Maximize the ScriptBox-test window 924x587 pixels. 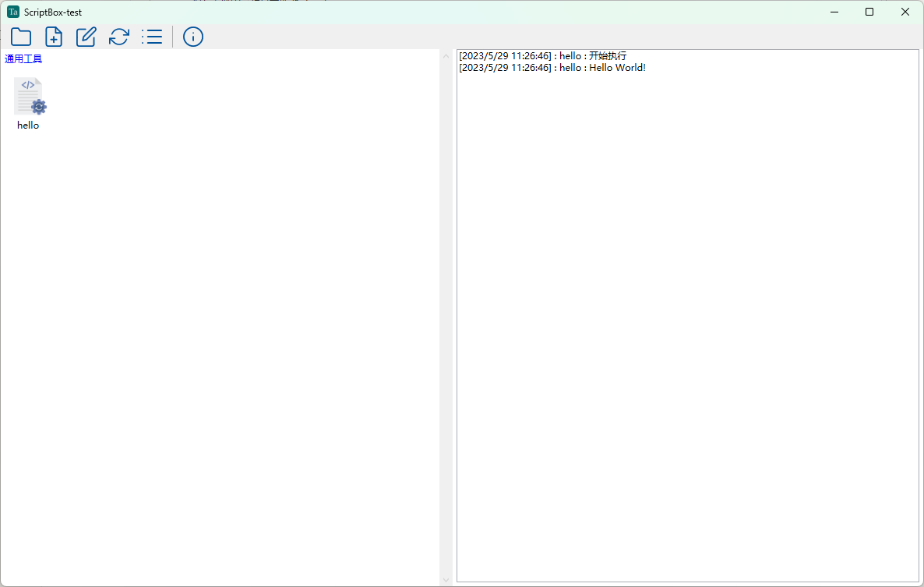coord(869,12)
